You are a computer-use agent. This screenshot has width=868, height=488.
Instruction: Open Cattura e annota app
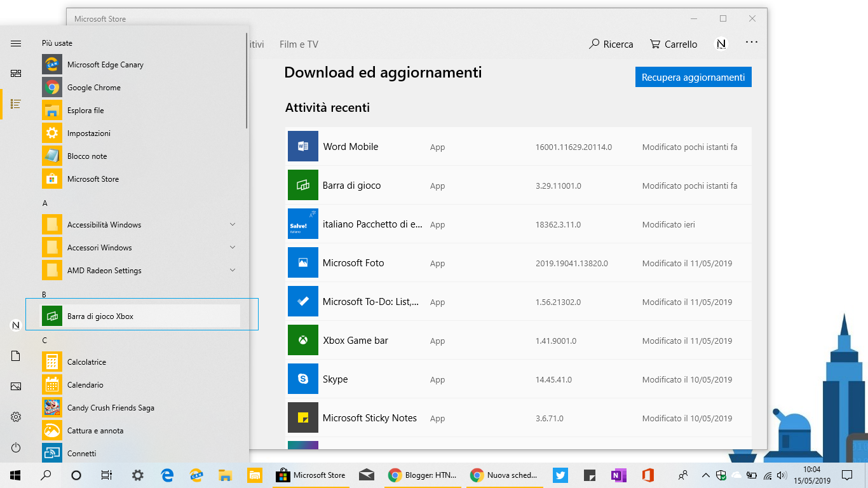click(141, 431)
